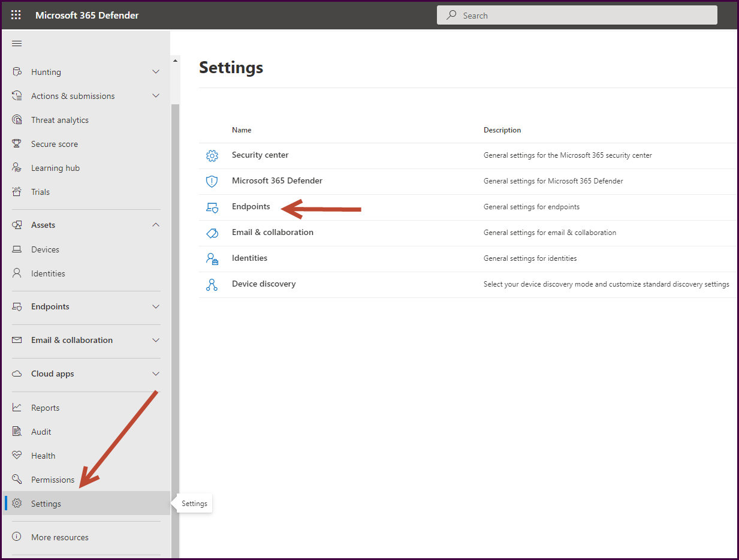The height and width of the screenshot is (560, 739).
Task: Click the Identities person icon in settings list
Action: [x=212, y=259]
